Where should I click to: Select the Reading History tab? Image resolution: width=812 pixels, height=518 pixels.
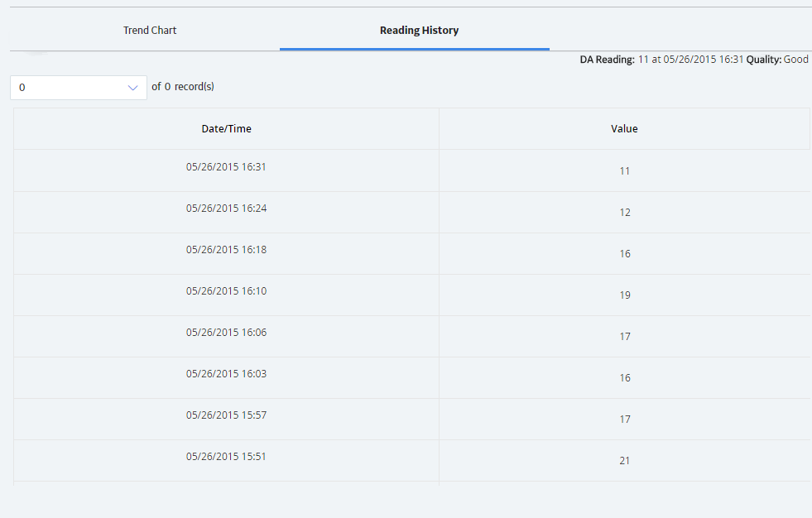click(x=419, y=30)
